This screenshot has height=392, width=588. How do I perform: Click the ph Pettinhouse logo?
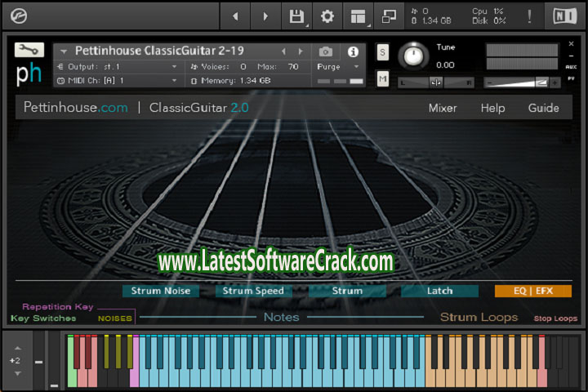pyautogui.click(x=29, y=73)
